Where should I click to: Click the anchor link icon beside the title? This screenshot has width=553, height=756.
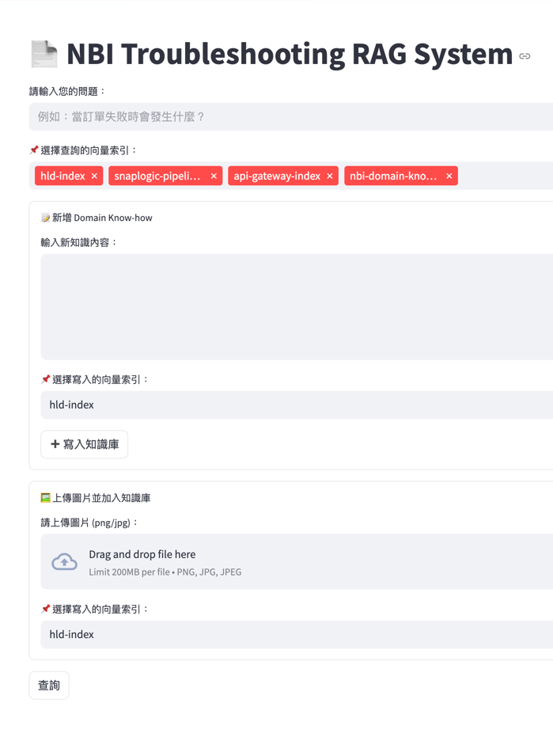coord(525,56)
